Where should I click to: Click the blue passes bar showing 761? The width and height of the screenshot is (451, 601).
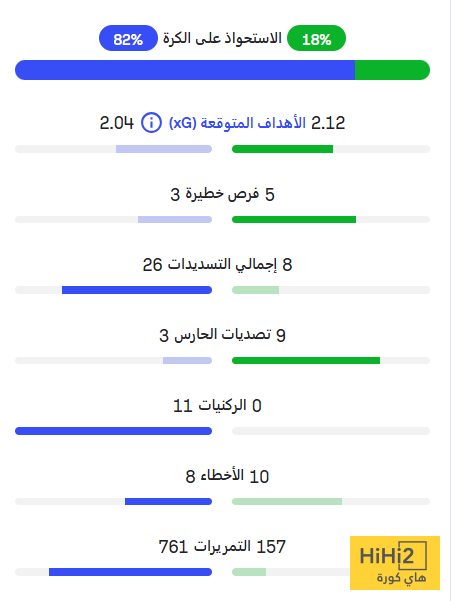click(130, 572)
